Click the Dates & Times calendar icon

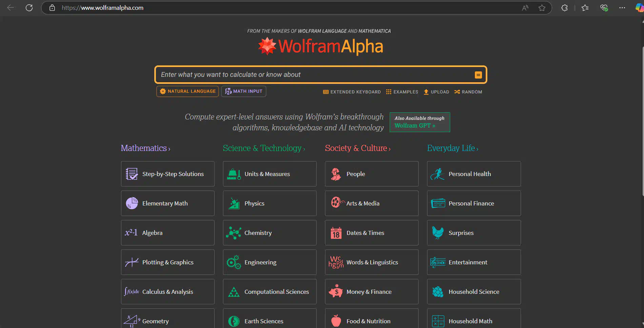pos(336,233)
